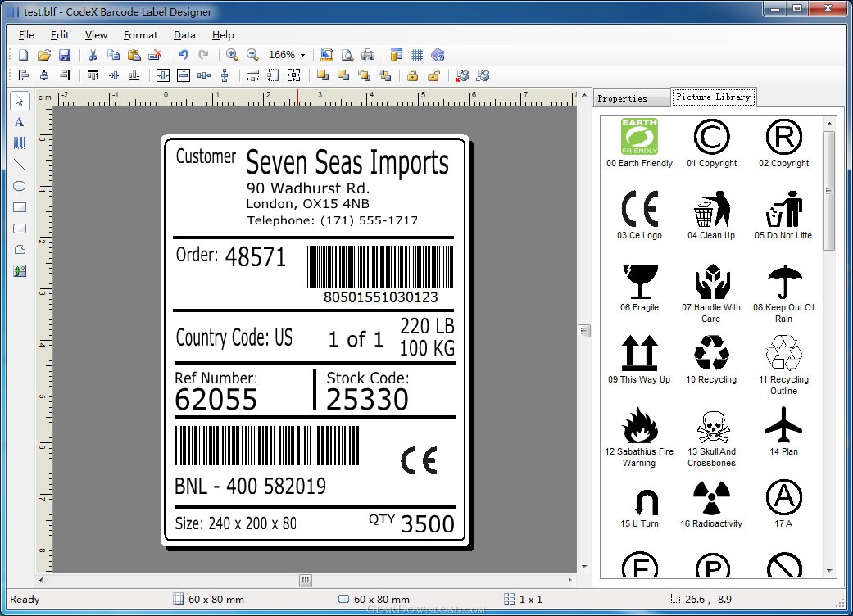Open the Data menu
Viewport: 853px width, 616px height.
tap(184, 34)
